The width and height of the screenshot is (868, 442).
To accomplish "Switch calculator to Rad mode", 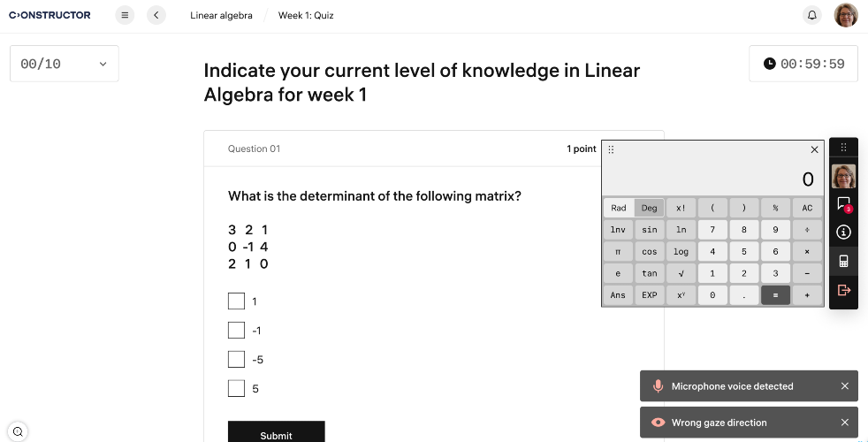I will click(x=619, y=208).
